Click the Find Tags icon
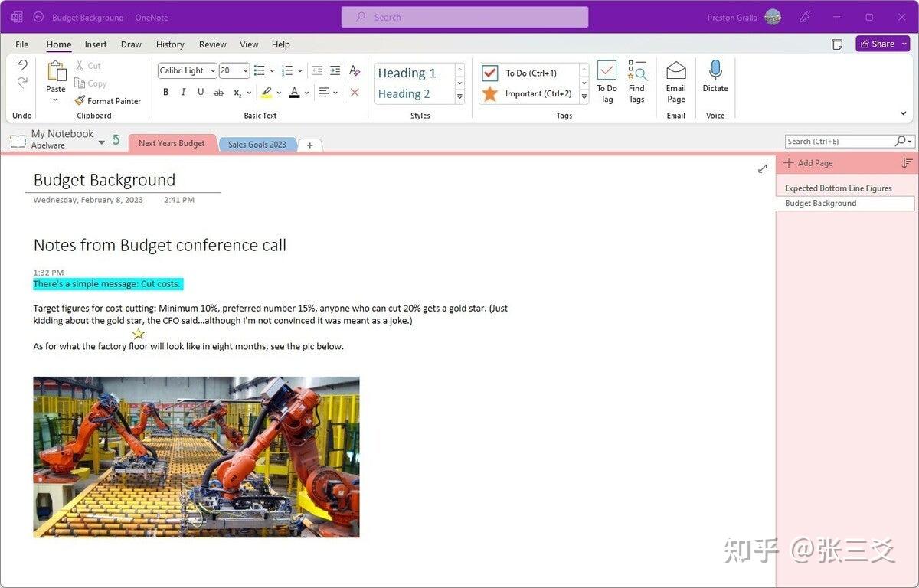The image size is (919, 588). 637,80
